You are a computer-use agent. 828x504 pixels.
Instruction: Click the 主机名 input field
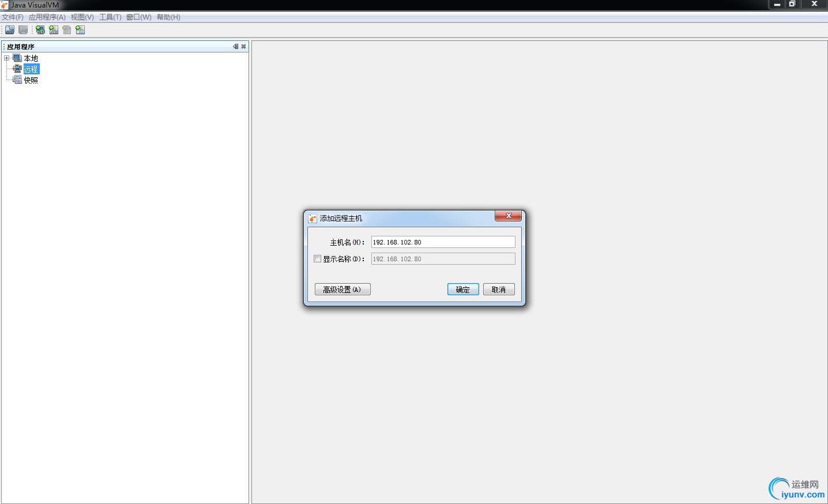[x=443, y=242]
